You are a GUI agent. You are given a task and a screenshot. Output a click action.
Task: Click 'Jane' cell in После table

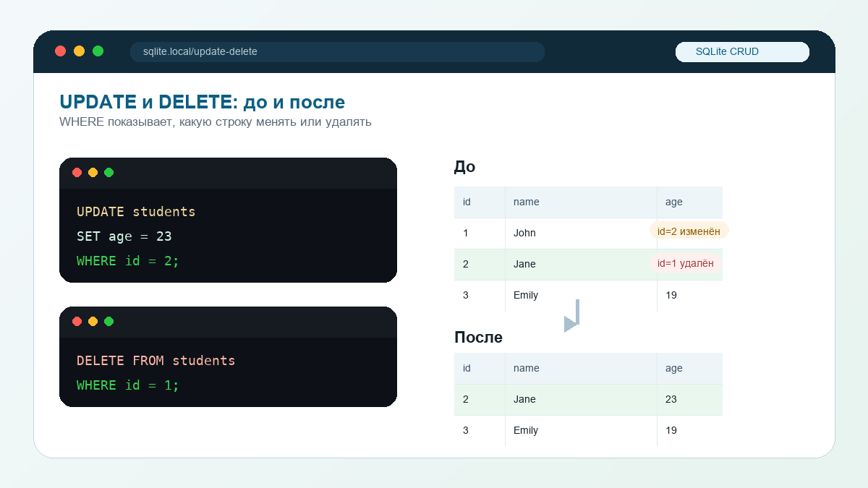coord(581,400)
